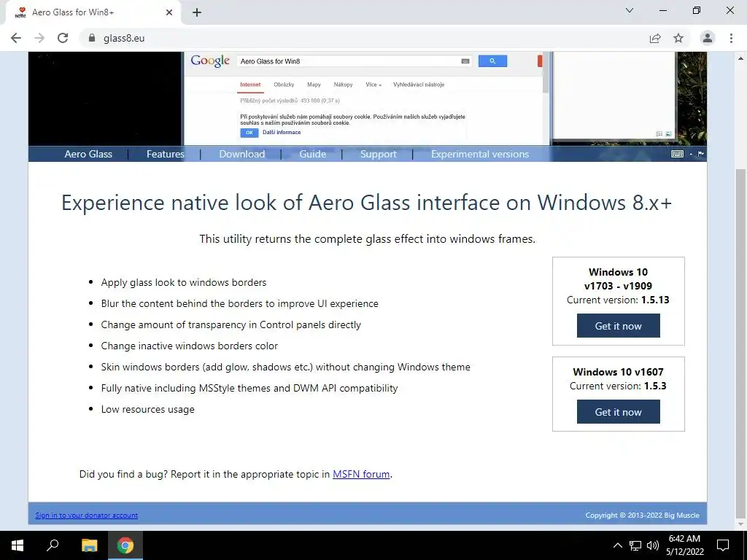Click the Chrome icon in the taskbar
The width and height of the screenshot is (747, 560).
pos(125,545)
